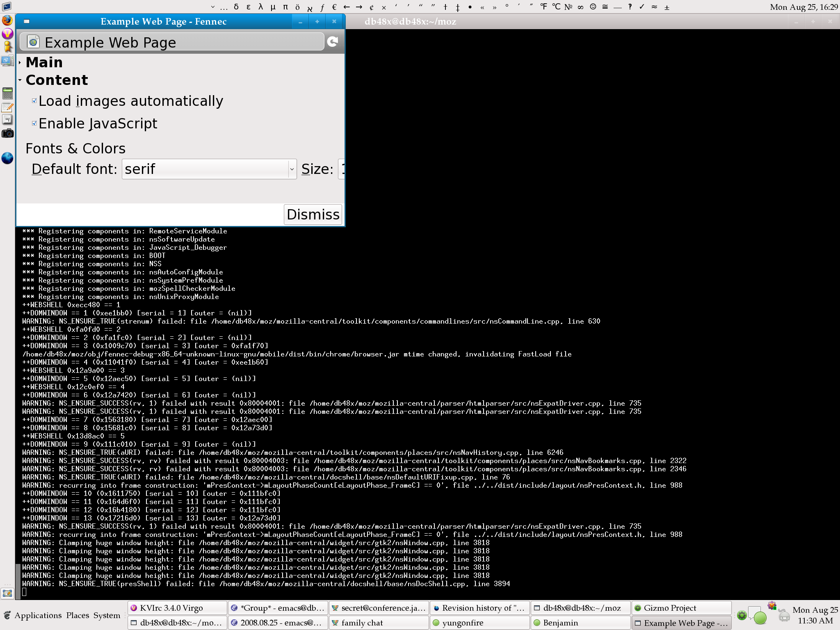Screen dimensions: 840x630
Task: Switch to Example Web Page taskbar button
Action: tap(682, 623)
